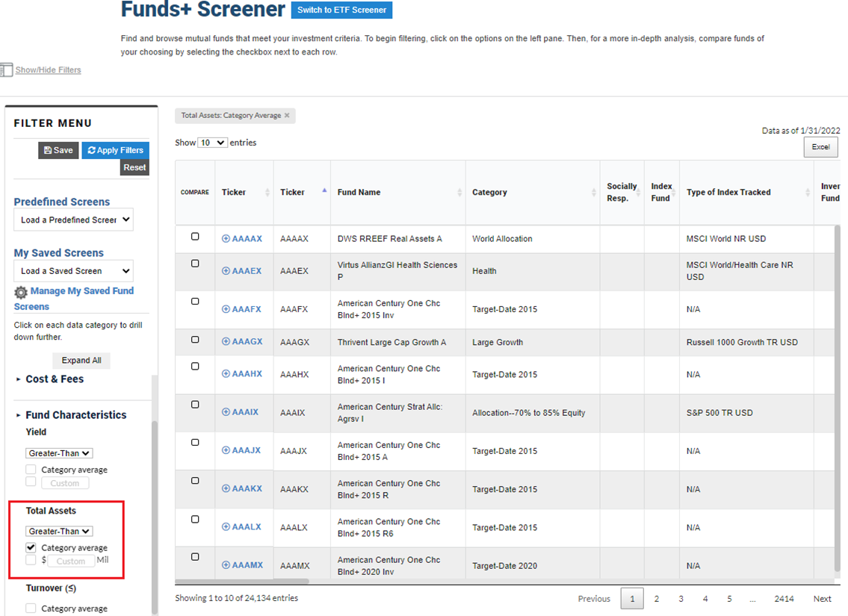The width and height of the screenshot is (848, 616).
Task: Click the plus icon beside AAALX ticker
Action: [226, 527]
